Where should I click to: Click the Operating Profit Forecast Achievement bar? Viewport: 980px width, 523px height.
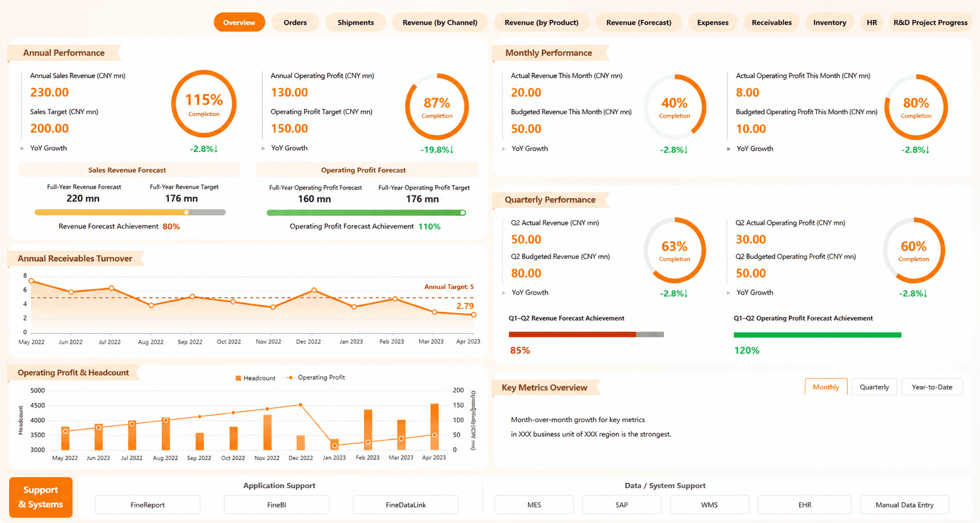click(x=366, y=212)
